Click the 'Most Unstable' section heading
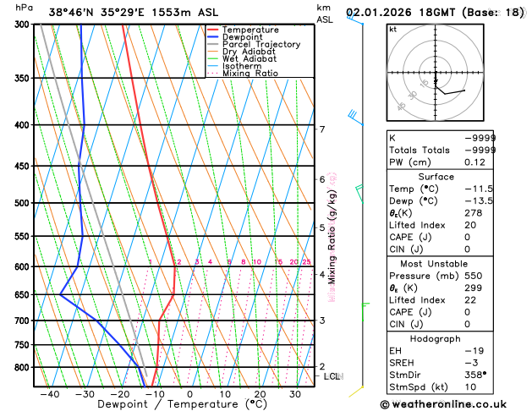Screen dimensions: 532x411 coord(434,264)
